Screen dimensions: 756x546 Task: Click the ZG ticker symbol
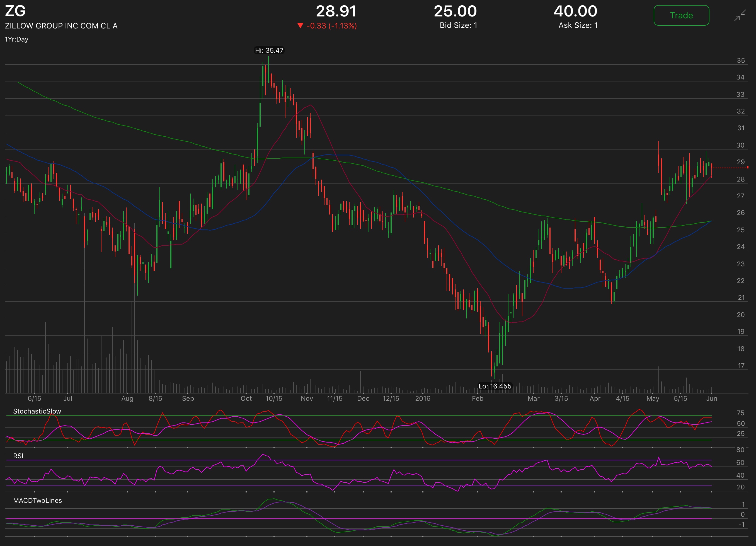15,11
